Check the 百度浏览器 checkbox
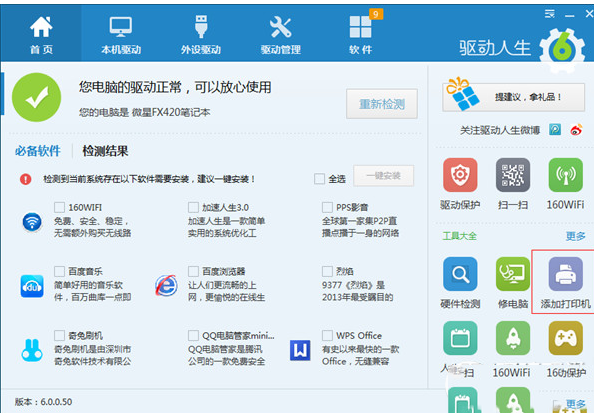The image size is (594, 413). (x=193, y=271)
